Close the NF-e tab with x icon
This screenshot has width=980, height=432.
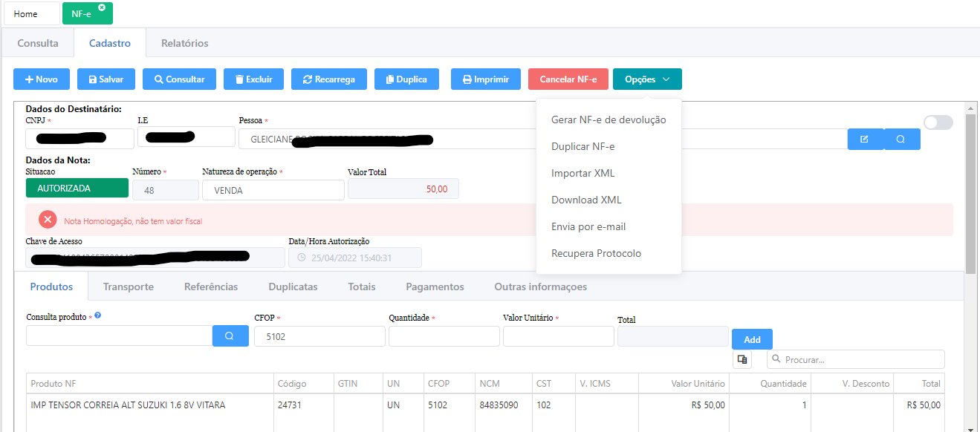click(x=102, y=7)
